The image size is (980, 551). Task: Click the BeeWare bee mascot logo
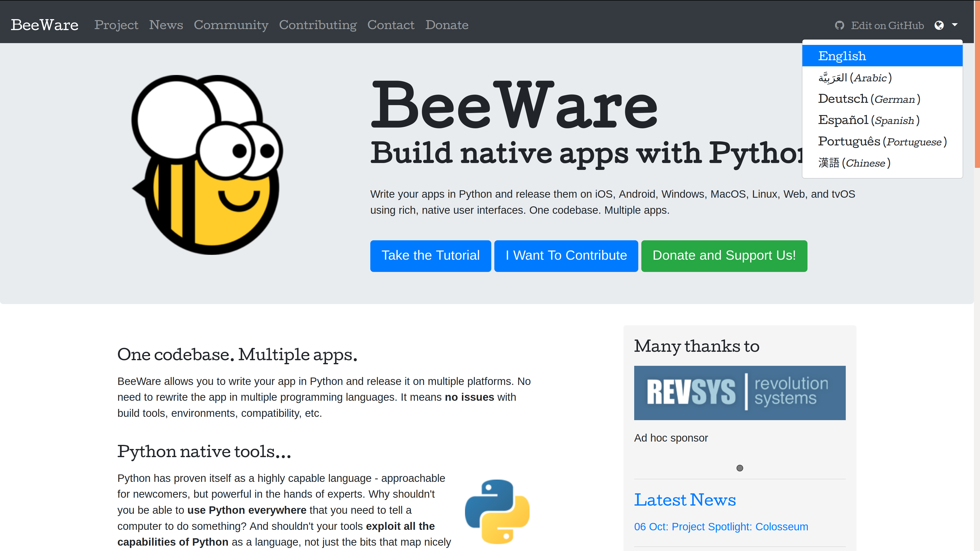click(x=207, y=165)
